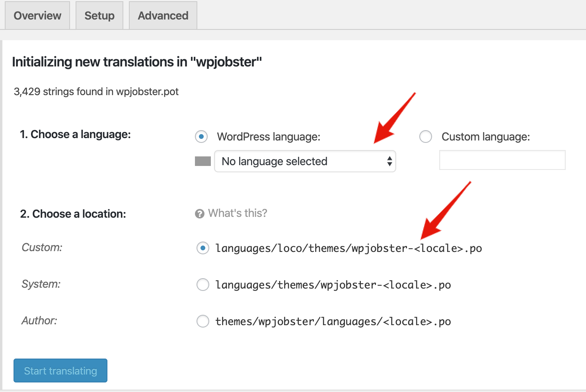Click the 'Author:' location label

click(x=39, y=321)
